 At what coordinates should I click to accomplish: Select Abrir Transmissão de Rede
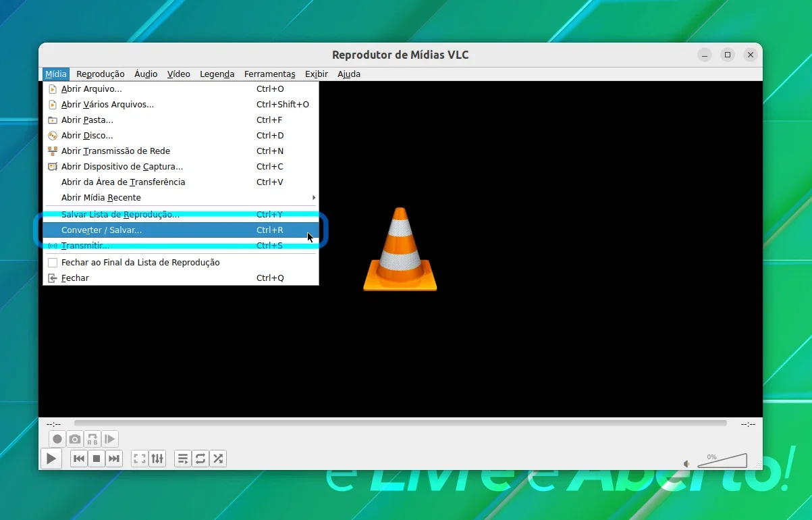point(181,151)
